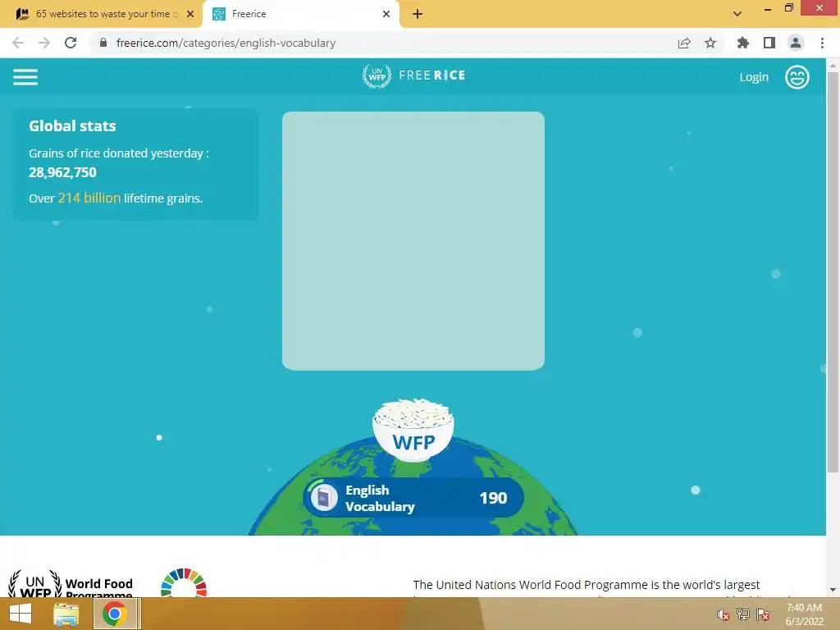The width and height of the screenshot is (840, 630).
Task: Reload the Freerice page
Action: [x=71, y=43]
